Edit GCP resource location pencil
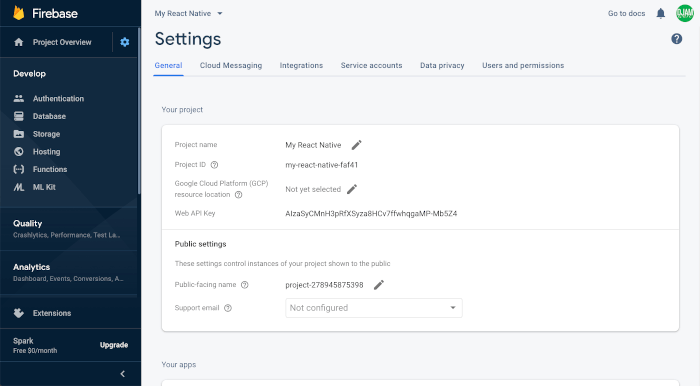The width and height of the screenshot is (700, 386). click(352, 189)
